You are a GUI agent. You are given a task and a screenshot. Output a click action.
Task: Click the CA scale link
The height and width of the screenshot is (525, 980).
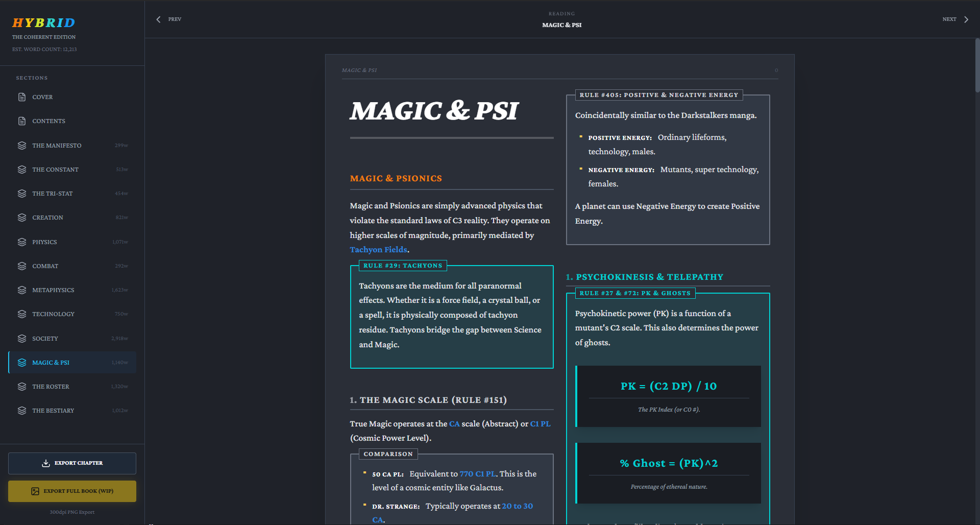coord(454,424)
